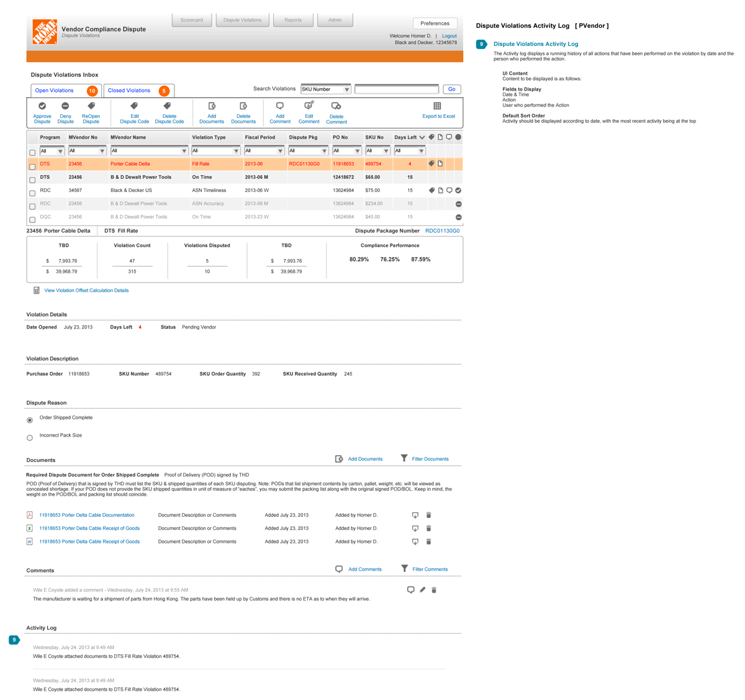This screenshot has width=745, height=700.
Task: Click the Delete Documents toolbar icon
Action: [x=243, y=106]
